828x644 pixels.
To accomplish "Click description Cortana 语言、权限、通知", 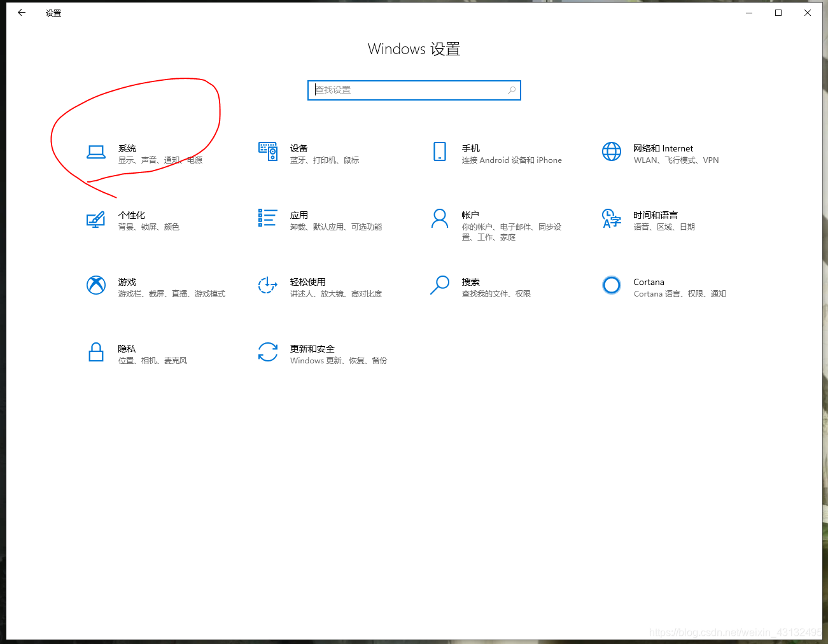I will pos(680,294).
